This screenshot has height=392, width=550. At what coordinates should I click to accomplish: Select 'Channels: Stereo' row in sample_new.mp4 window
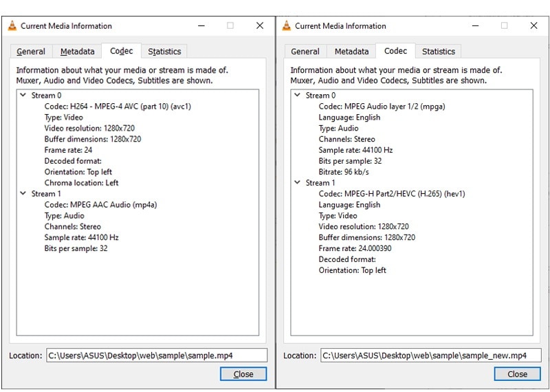click(346, 139)
